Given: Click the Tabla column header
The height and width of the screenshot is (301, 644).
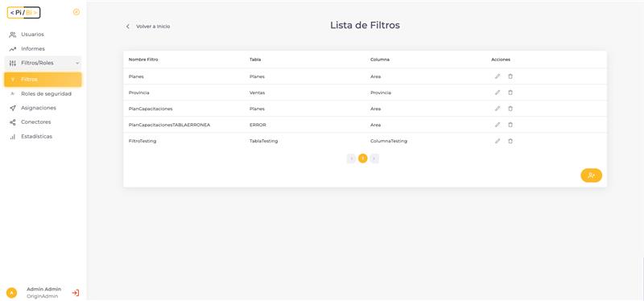Looking at the screenshot, I should 255,60.
